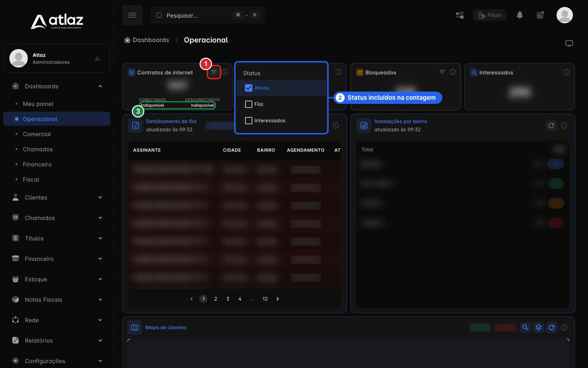
Task: Open Mapa de clientes link
Action: click(166, 328)
